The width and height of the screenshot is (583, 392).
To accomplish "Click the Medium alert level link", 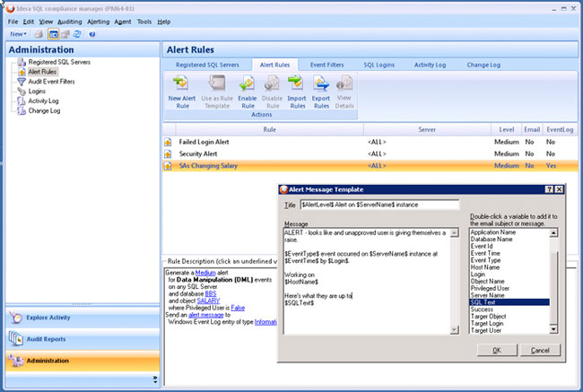I will pos(205,273).
